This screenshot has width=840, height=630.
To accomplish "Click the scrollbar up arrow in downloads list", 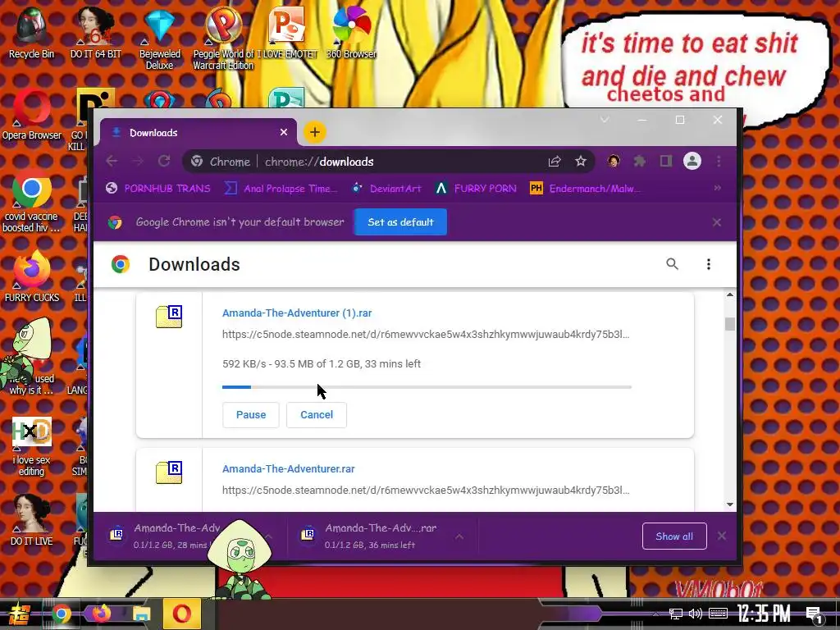I will point(729,294).
